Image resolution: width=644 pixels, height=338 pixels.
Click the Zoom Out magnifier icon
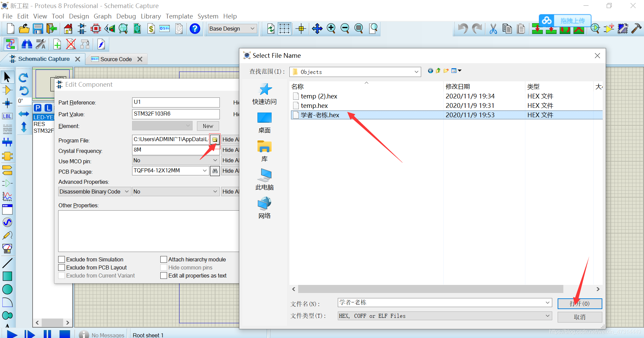coord(345,29)
